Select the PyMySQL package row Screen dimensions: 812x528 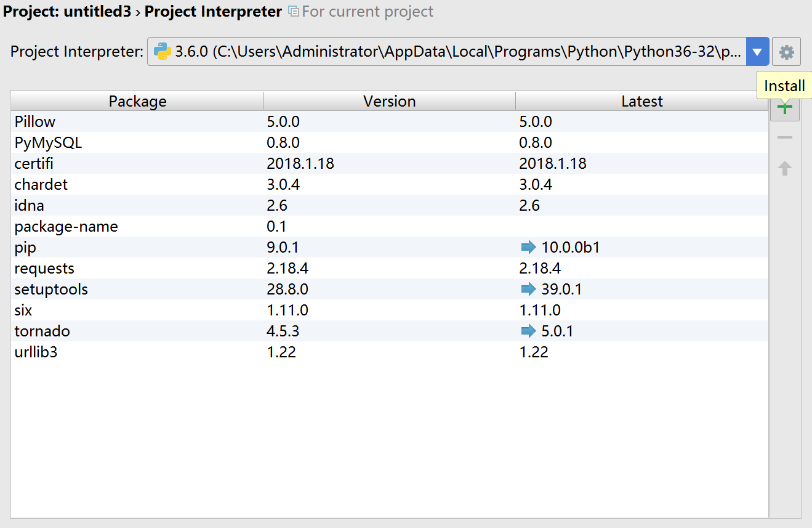(390, 142)
